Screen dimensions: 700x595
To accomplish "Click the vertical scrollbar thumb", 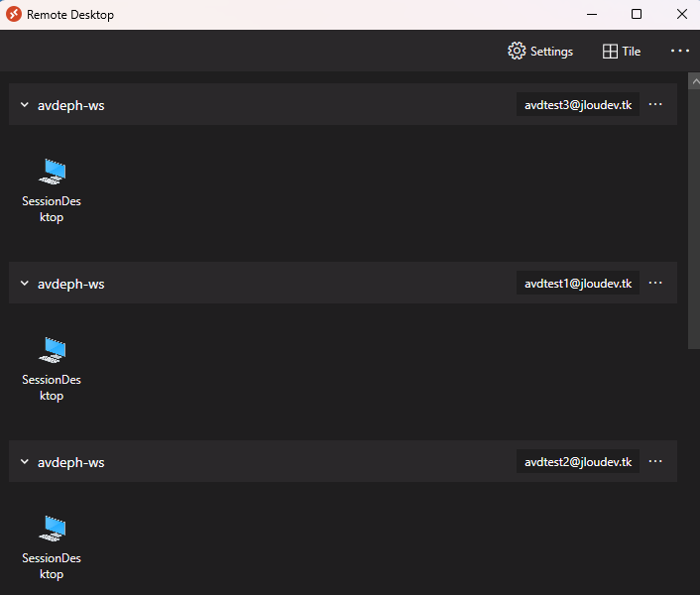I will click(694, 219).
